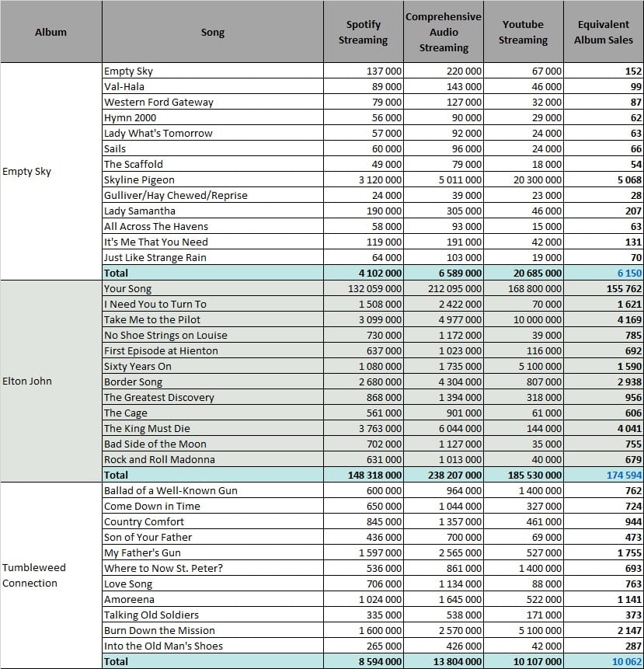Select the Sixty Years On cell
644x669 pixels.
(x=212, y=366)
